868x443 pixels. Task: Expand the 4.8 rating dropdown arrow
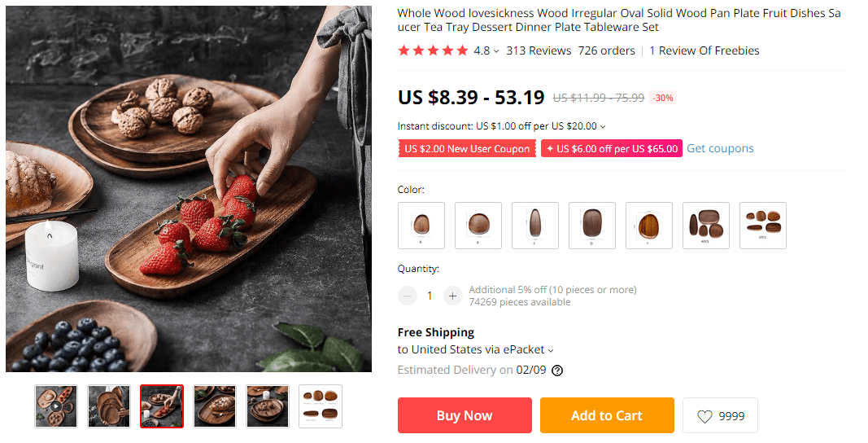496,51
